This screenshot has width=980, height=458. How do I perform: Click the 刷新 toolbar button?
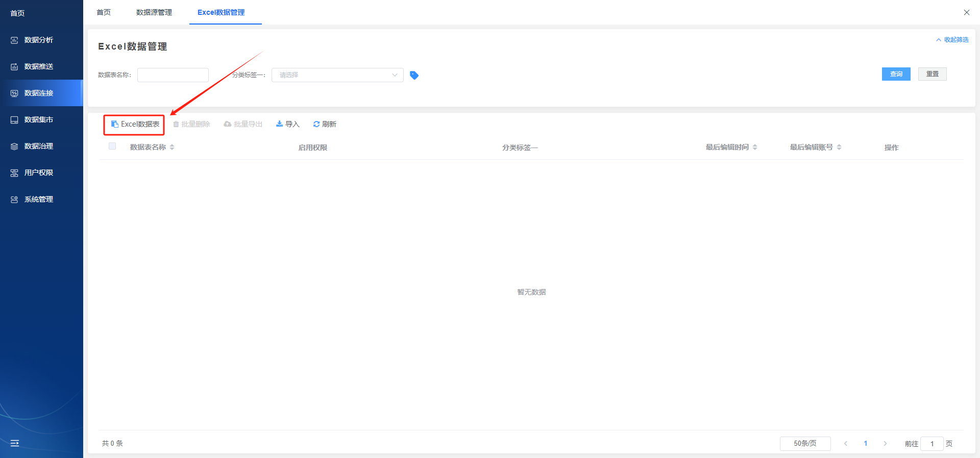(x=325, y=124)
